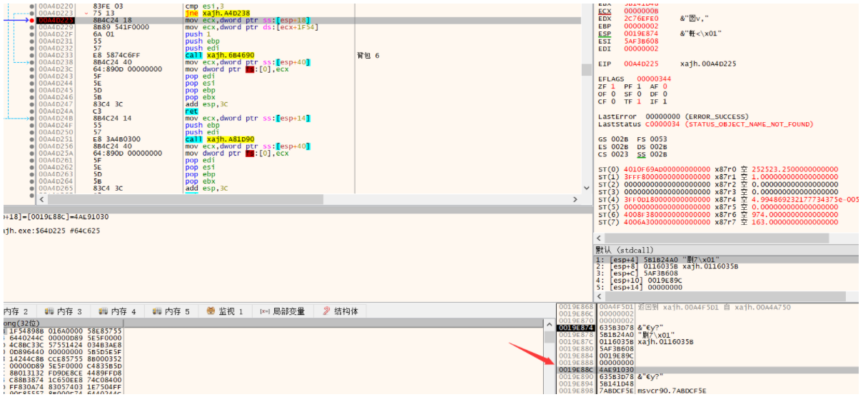Image resolution: width=868 pixels, height=402 pixels.
Task: Select the ST(7) FPU register row
Action: [718, 222]
